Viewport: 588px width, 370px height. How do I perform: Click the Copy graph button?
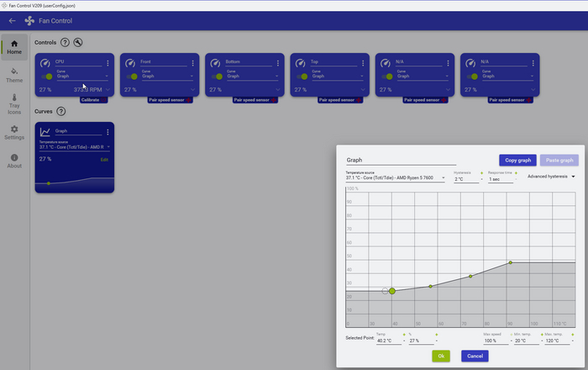(x=517, y=161)
